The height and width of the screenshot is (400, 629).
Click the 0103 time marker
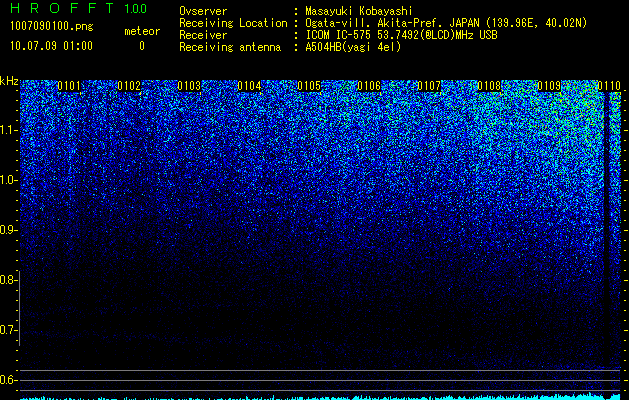(x=189, y=86)
